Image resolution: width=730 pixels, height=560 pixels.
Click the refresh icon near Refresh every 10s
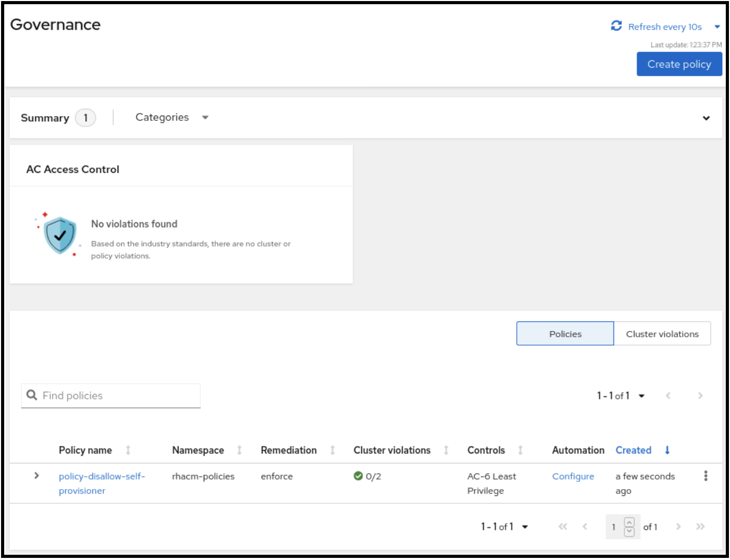tap(616, 26)
